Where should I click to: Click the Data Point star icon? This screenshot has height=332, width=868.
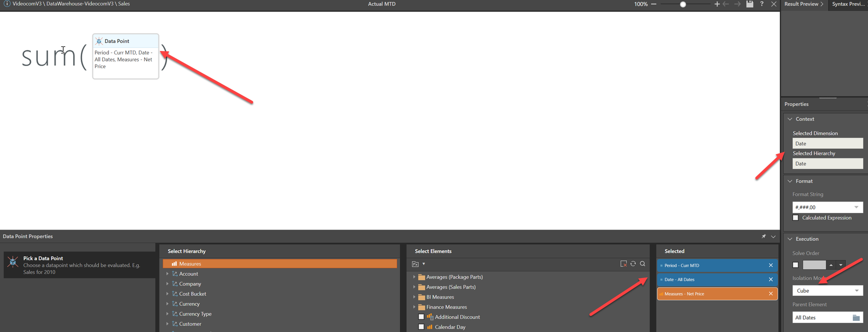pyautogui.click(x=99, y=41)
